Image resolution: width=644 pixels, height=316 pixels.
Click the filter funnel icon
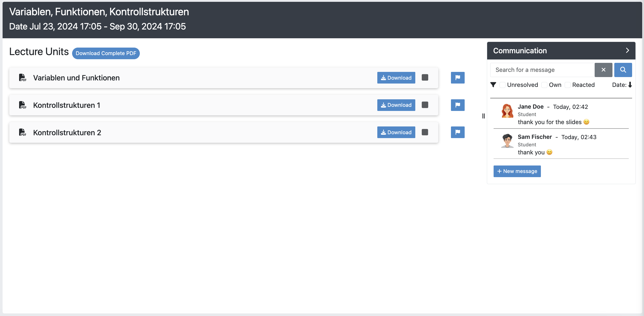pyautogui.click(x=493, y=85)
